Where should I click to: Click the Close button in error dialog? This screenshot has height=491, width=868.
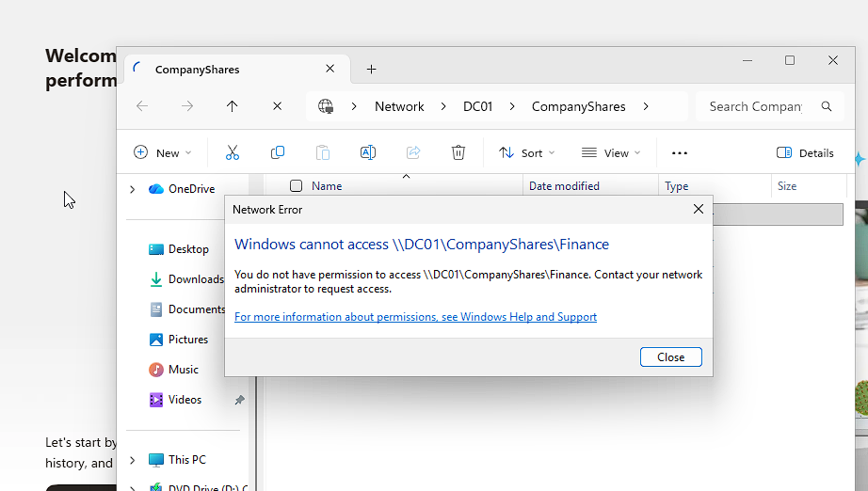click(x=671, y=357)
